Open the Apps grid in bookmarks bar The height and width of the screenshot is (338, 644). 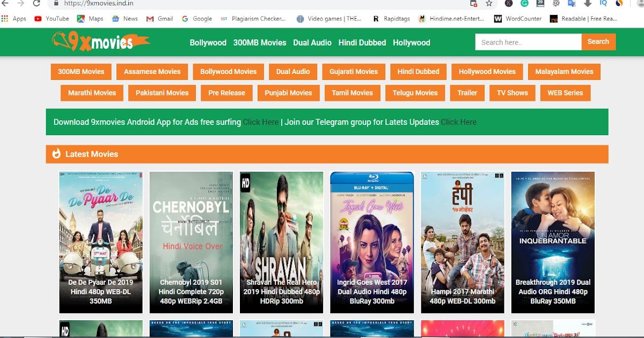(14, 18)
